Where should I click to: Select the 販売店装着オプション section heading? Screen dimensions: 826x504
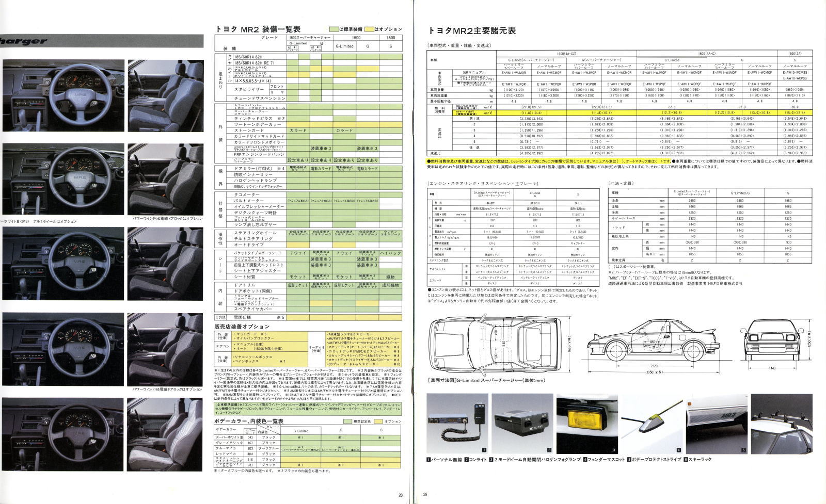pyautogui.click(x=242, y=327)
